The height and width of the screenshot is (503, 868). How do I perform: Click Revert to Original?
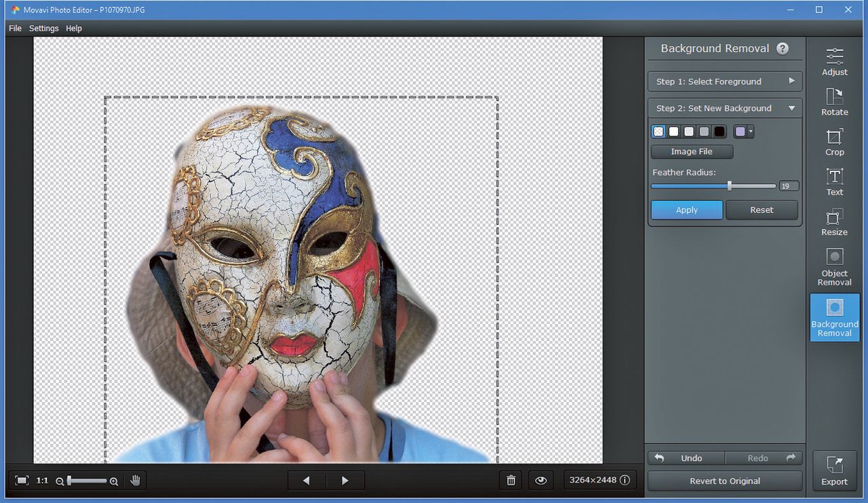[x=725, y=481]
